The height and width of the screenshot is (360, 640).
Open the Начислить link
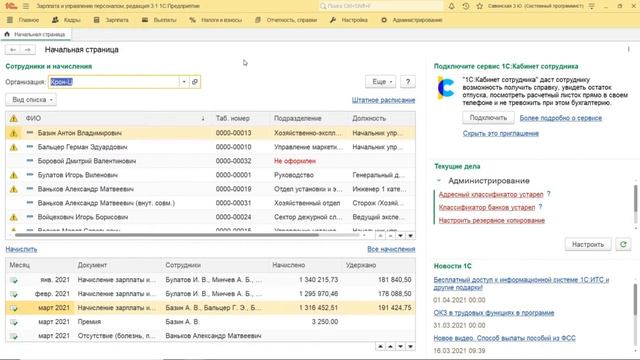click(x=21, y=249)
